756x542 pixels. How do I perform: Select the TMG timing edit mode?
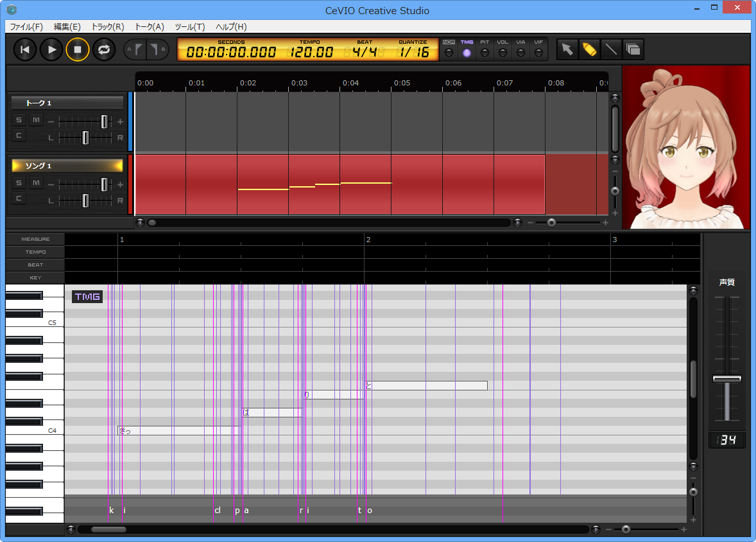(467, 49)
